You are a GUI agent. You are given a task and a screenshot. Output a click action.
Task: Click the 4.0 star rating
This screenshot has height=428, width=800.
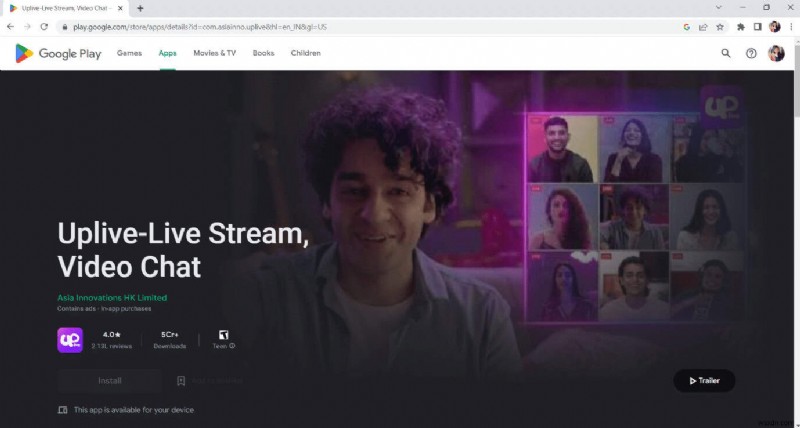pos(112,335)
